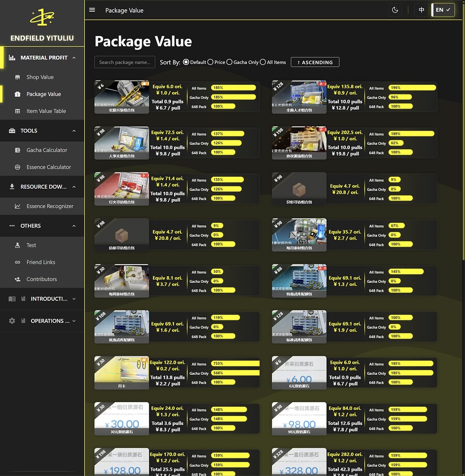This screenshot has width=465, height=476.
Task: Click the Shop Value store icon
Action: [18, 77]
